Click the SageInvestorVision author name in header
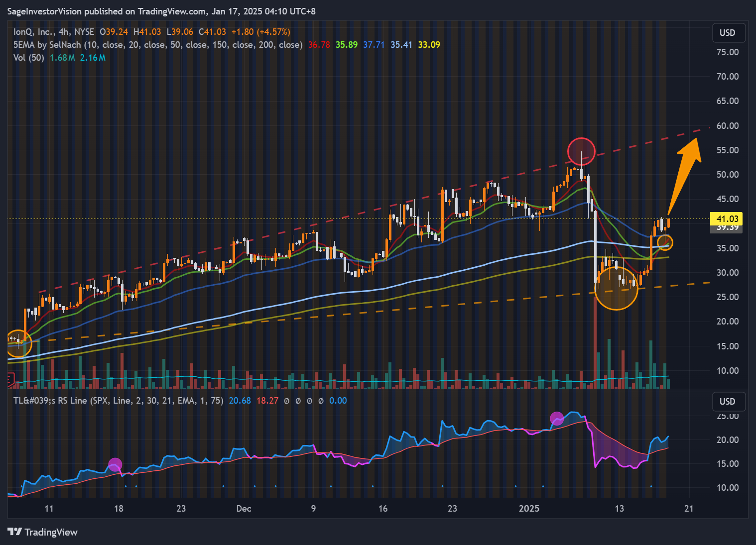Viewport: 756px width, 545px height. (x=44, y=11)
